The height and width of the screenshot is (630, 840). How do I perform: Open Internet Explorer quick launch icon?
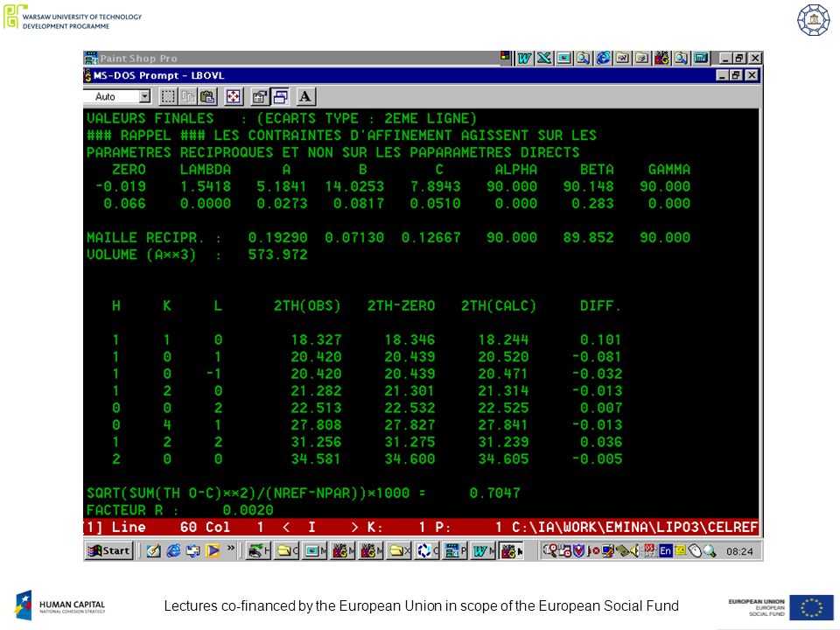[x=173, y=550]
